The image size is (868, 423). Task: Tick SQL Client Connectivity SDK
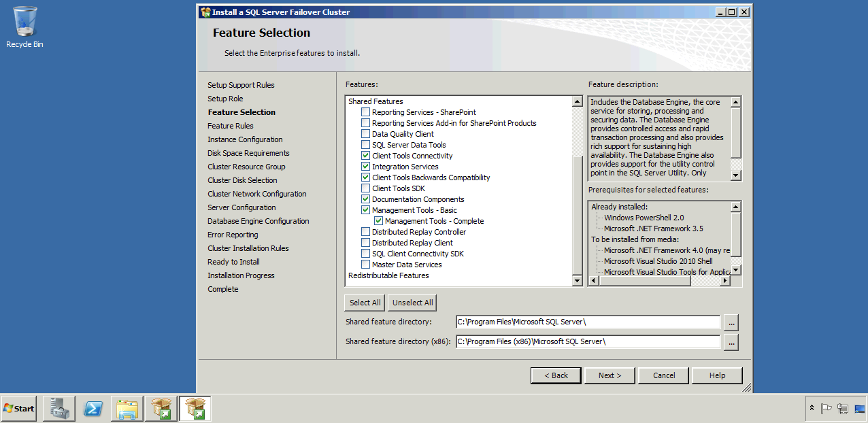366,254
